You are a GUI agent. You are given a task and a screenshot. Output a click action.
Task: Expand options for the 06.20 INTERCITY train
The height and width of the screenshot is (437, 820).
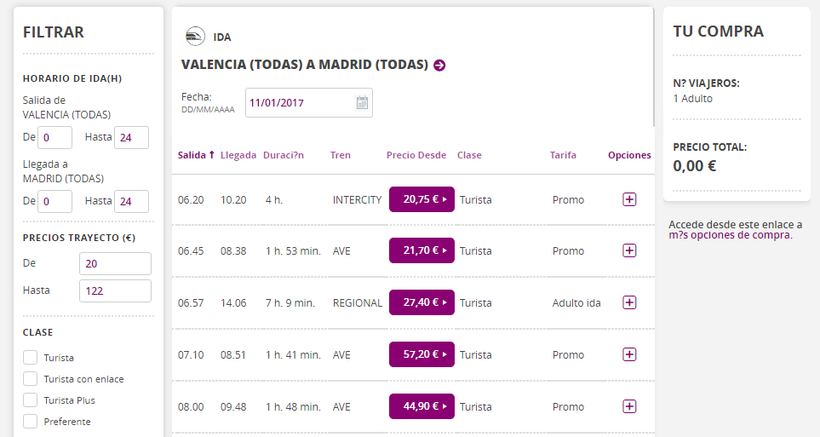pos(629,199)
